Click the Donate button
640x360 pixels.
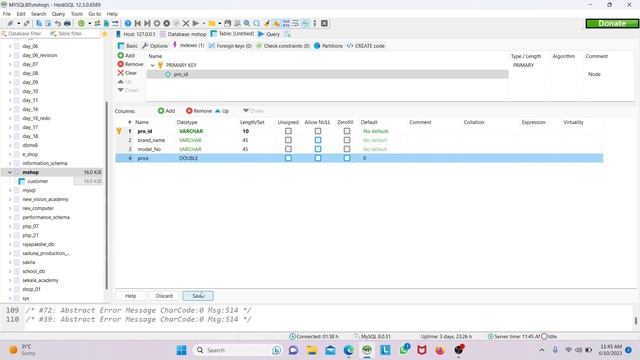pos(612,23)
